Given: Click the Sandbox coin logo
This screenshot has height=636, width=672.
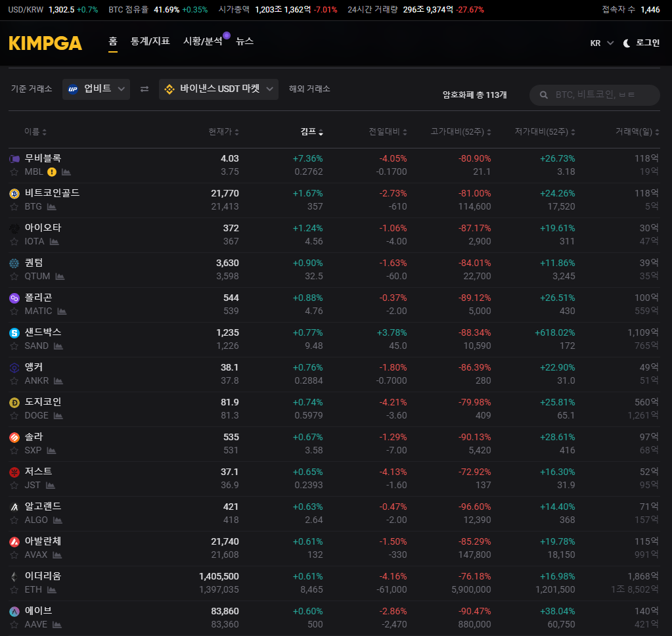Looking at the screenshot, I should tap(14, 333).
